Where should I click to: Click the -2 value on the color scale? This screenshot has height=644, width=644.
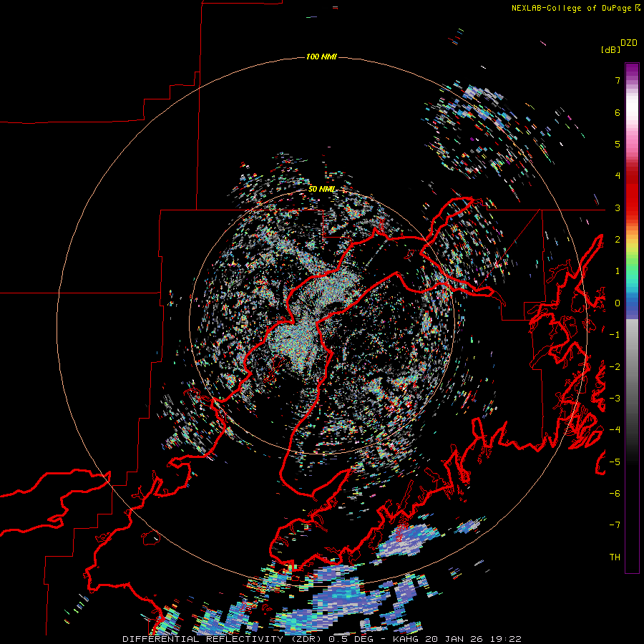point(615,367)
